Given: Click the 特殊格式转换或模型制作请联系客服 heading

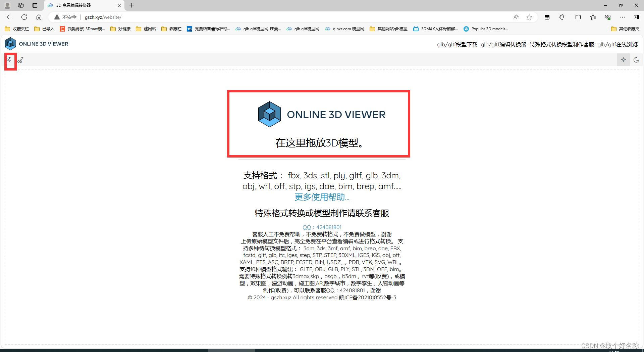Looking at the screenshot, I should click(x=322, y=213).
